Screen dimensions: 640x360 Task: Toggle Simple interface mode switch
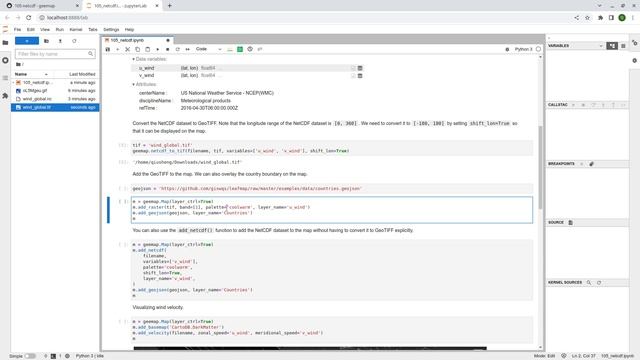(30, 356)
